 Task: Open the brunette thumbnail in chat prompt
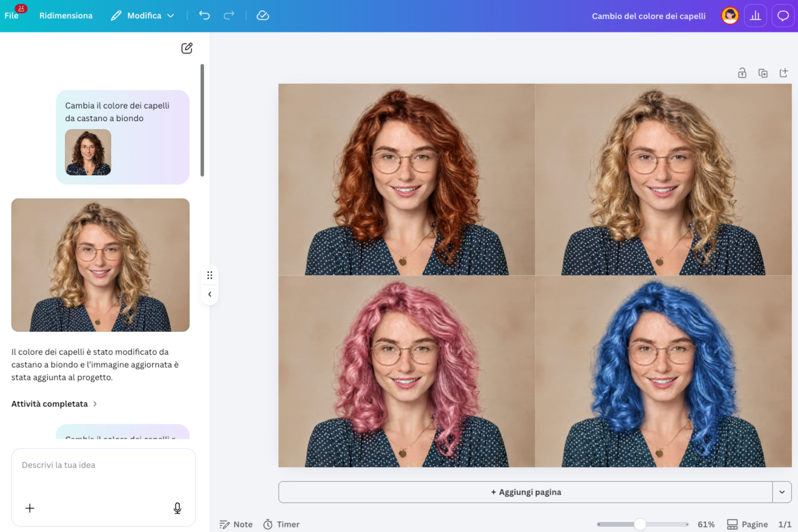pos(88,152)
